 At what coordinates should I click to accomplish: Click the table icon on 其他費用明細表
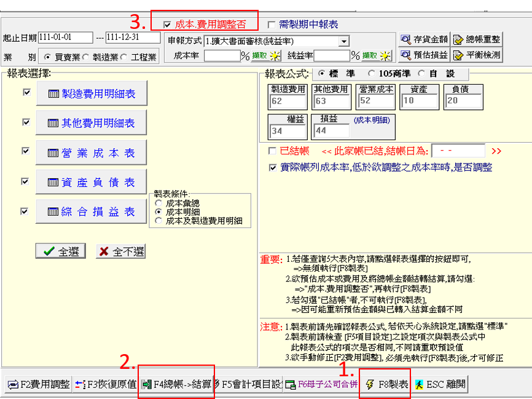click(53, 123)
